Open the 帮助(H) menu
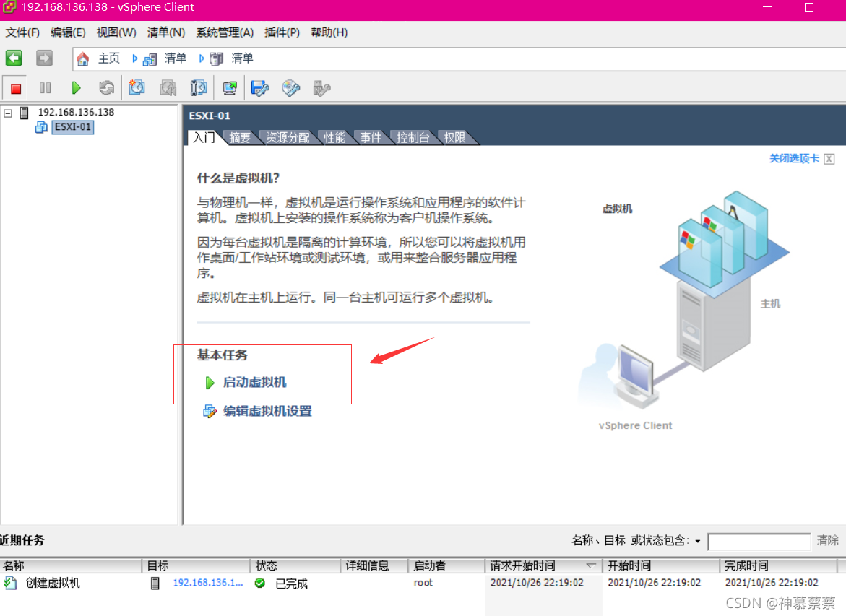 [x=329, y=33]
